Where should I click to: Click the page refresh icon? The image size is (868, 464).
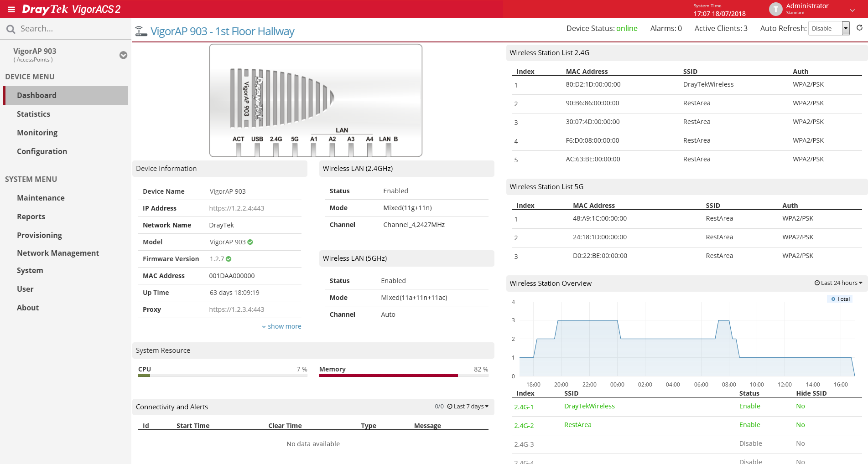pyautogui.click(x=859, y=28)
